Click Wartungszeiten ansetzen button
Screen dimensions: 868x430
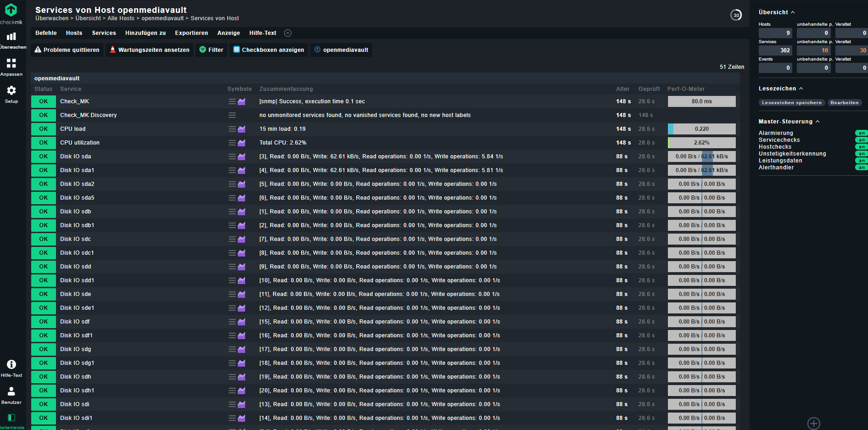[x=150, y=50]
